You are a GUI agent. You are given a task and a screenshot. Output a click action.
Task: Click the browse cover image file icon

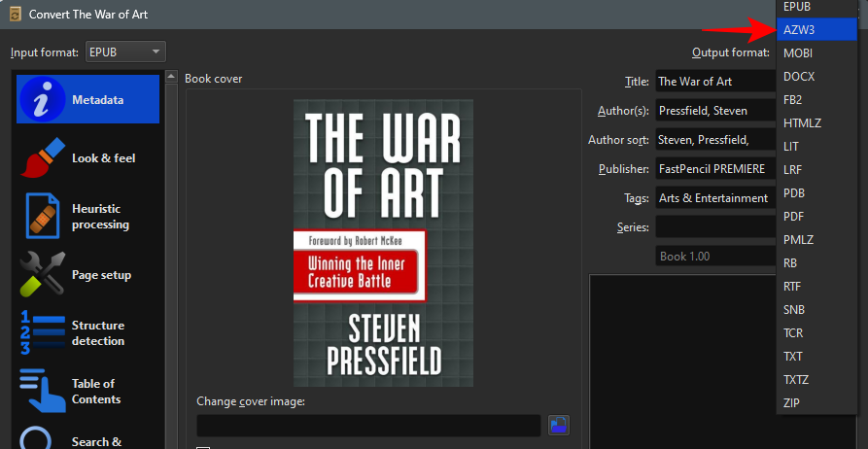(558, 425)
